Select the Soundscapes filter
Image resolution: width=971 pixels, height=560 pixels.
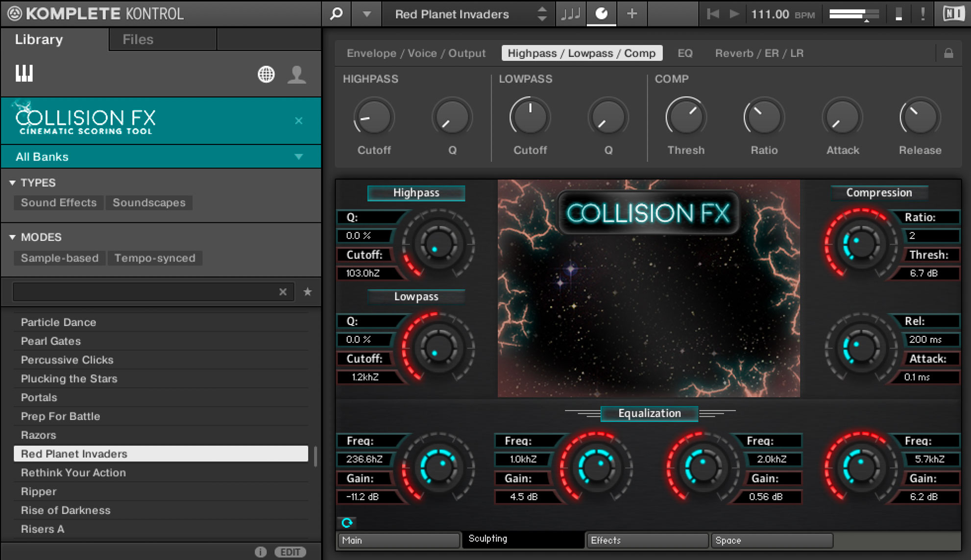coord(149,202)
